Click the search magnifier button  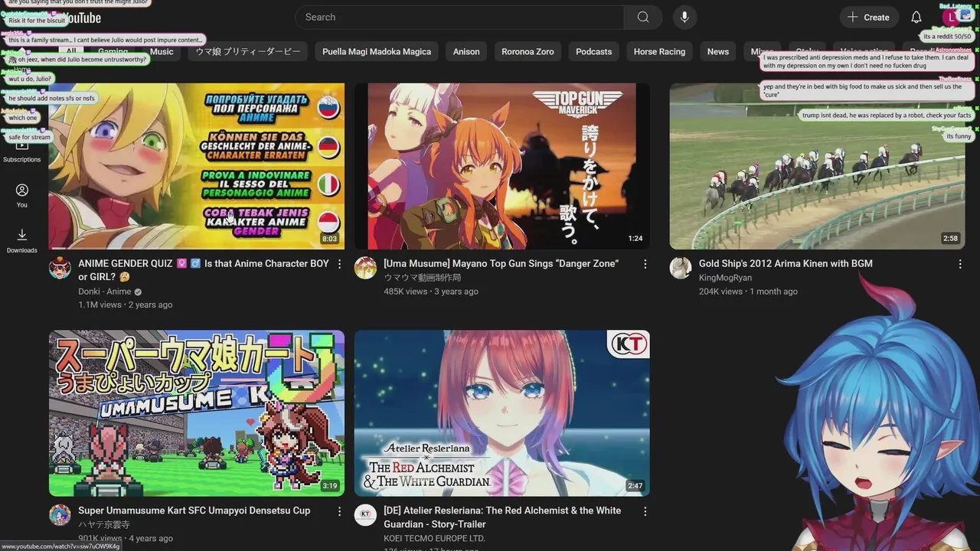(643, 17)
